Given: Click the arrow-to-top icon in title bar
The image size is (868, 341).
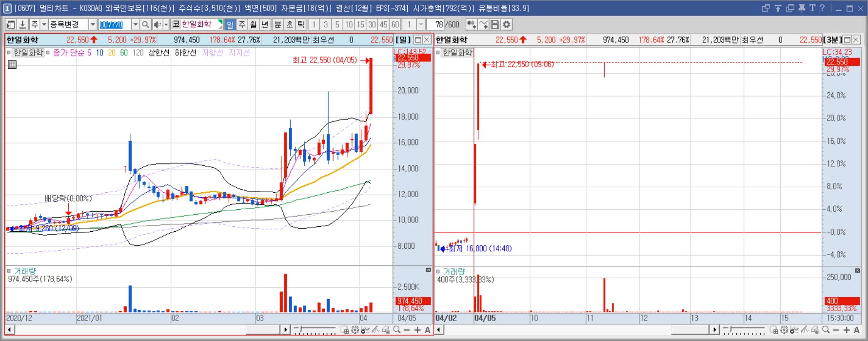Looking at the screenshot, I should (778, 8).
